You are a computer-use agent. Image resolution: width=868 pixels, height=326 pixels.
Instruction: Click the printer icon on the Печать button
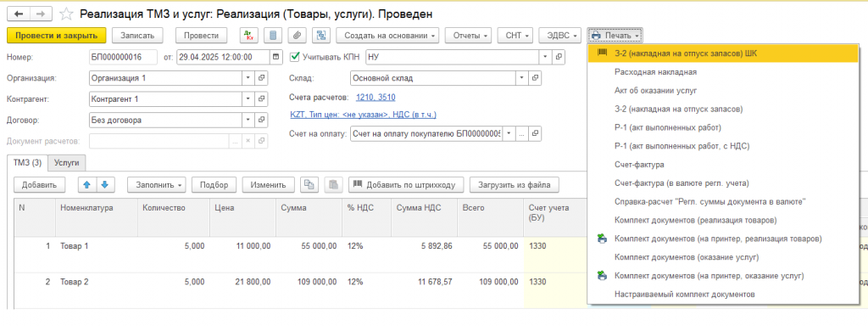[x=596, y=36]
